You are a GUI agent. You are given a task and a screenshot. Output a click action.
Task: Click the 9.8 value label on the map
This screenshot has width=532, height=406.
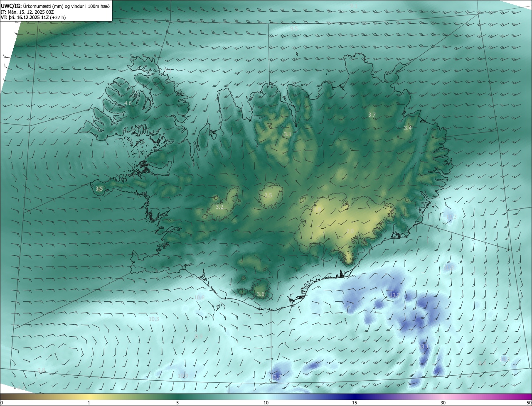click(x=41, y=370)
